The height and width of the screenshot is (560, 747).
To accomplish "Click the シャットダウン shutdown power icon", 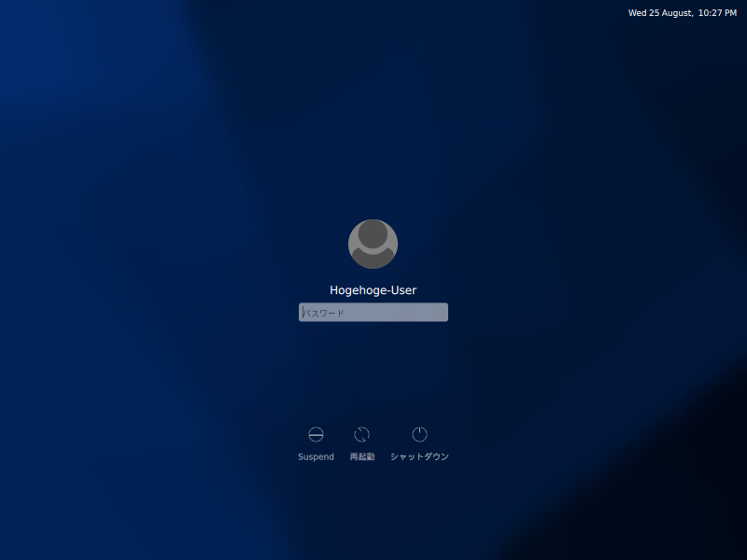I will tap(419, 434).
